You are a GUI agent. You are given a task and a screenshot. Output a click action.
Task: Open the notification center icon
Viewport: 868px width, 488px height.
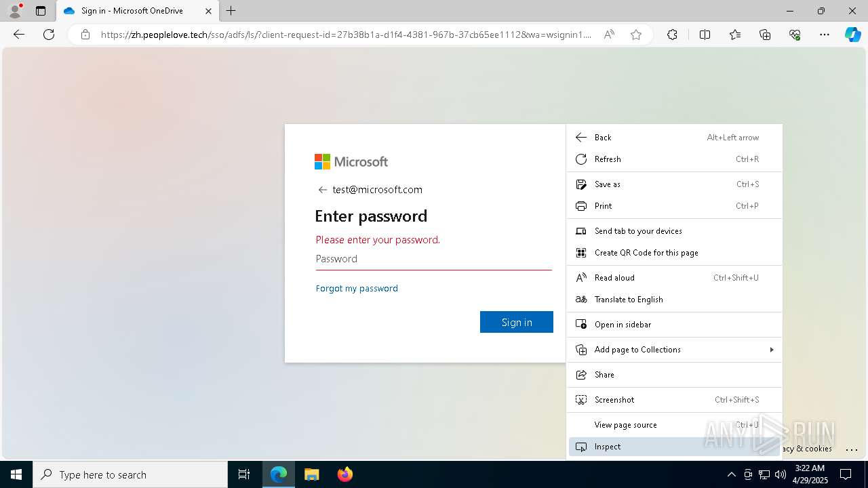click(x=846, y=474)
